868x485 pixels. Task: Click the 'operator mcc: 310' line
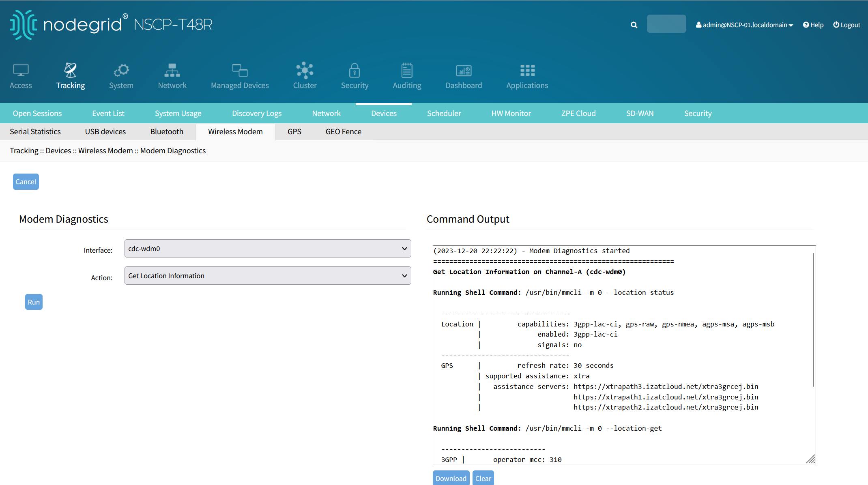coord(527,460)
